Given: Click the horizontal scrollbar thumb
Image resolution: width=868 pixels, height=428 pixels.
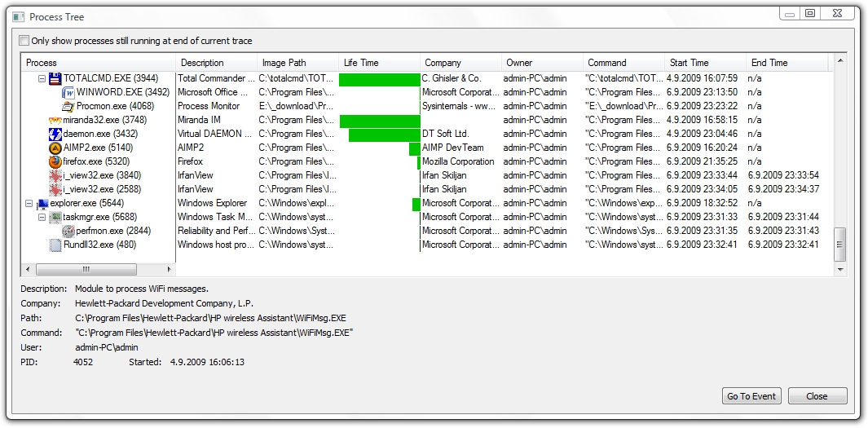Looking at the screenshot, I should tap(86, 270).
